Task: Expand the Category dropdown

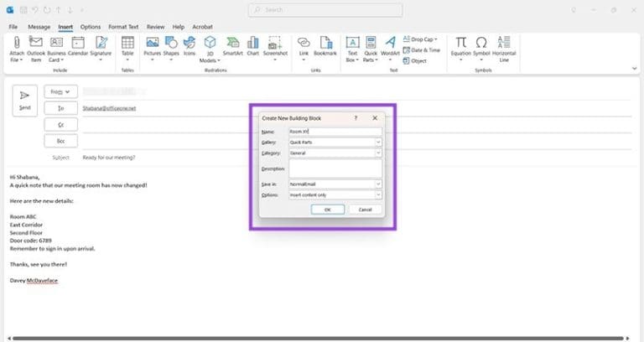Action: pos(378,153)
